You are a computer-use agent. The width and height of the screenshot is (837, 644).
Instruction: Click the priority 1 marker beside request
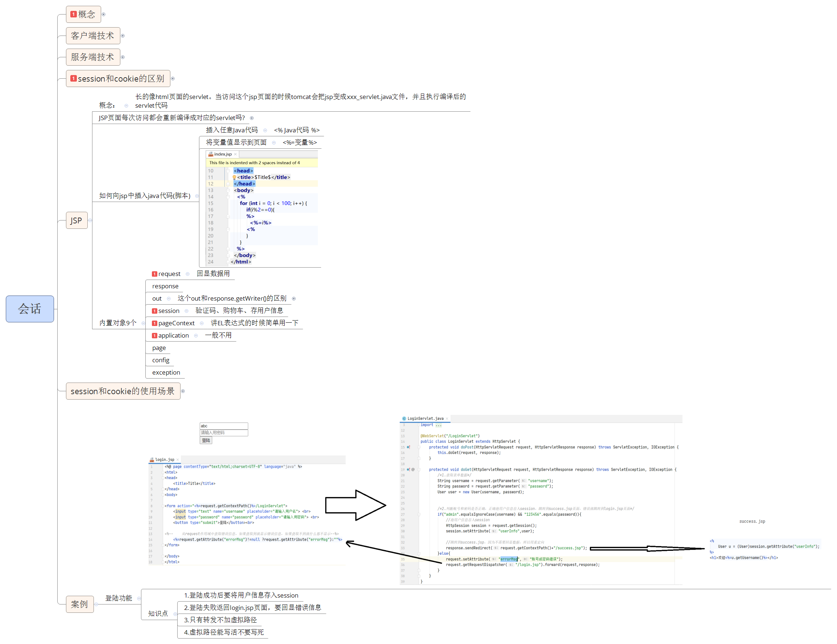pos(154,274)
